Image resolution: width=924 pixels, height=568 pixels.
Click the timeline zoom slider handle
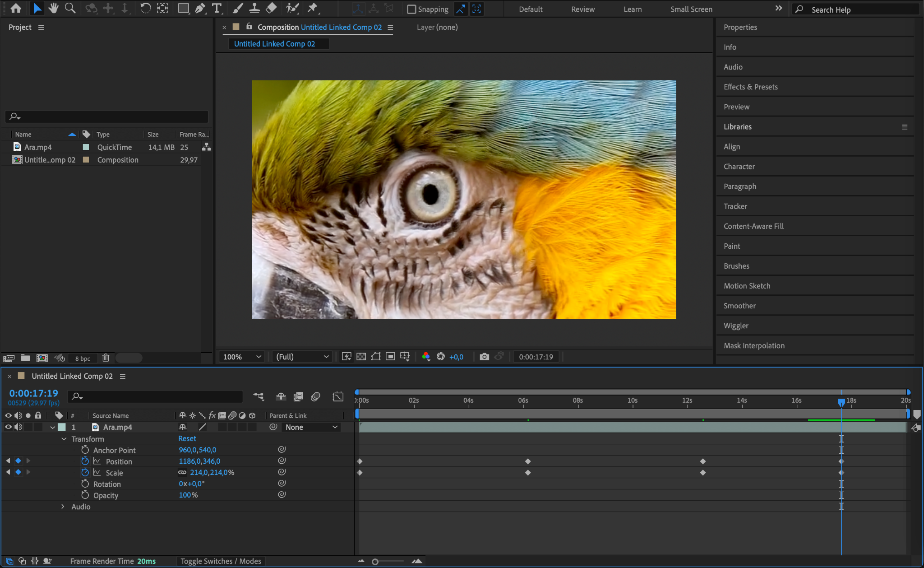[375, 562]
